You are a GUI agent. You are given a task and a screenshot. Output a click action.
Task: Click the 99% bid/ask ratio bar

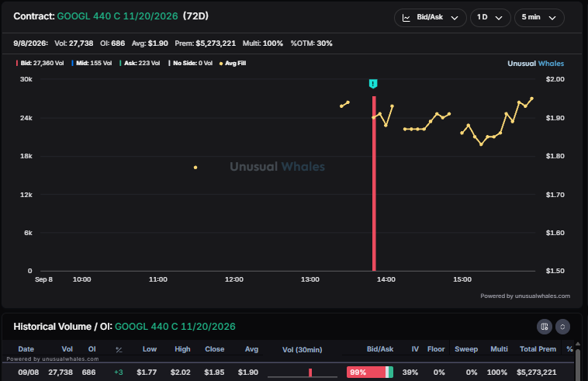coord(370,372)
